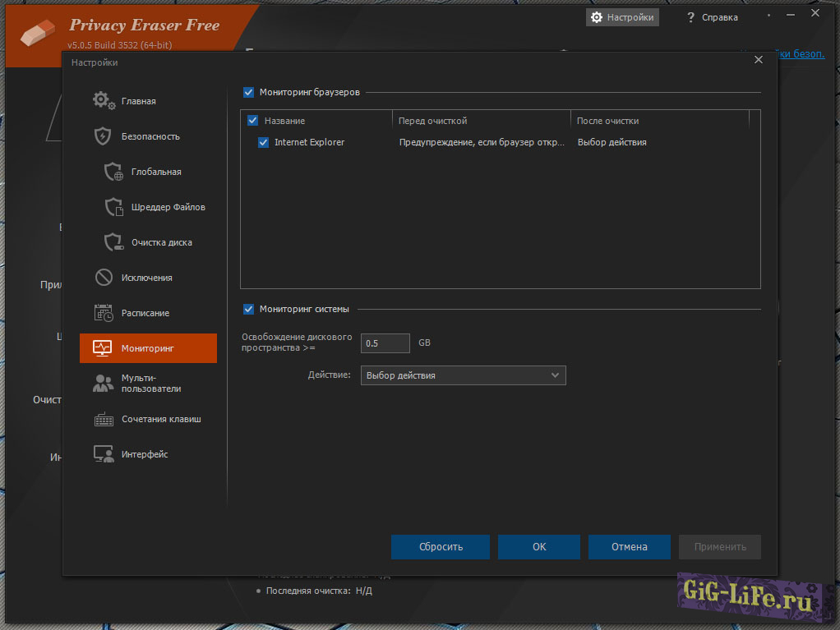840x630 pixels.
Task: Click the Отмена button
Action: click(x=630, y=546)
